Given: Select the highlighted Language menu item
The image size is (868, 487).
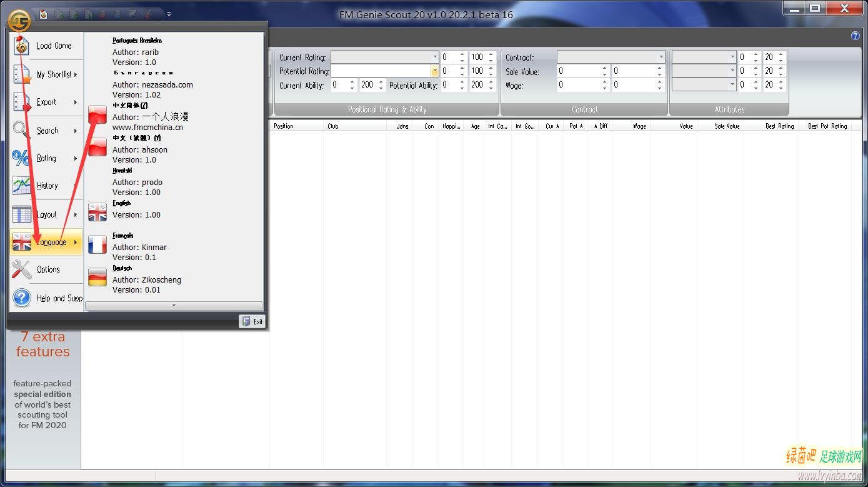Looking at the screenshot, I should point(47,242).
